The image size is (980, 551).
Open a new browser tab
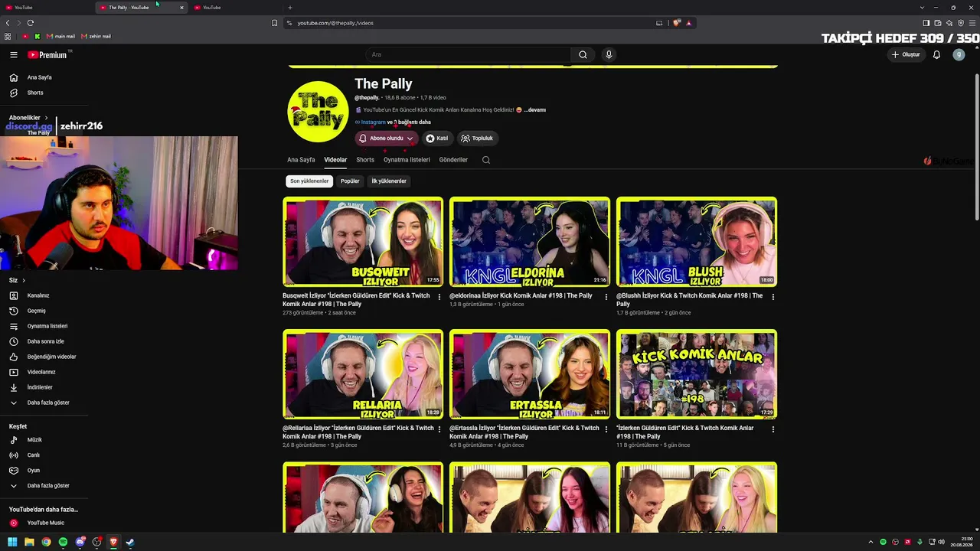tap(290, 8)
